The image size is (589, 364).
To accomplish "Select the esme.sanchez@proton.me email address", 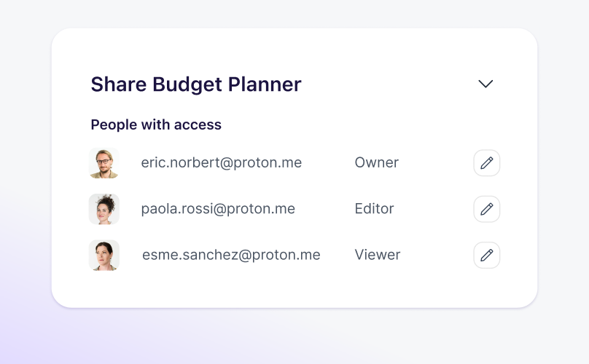I will pyautogui.click(x=231, y=256).
